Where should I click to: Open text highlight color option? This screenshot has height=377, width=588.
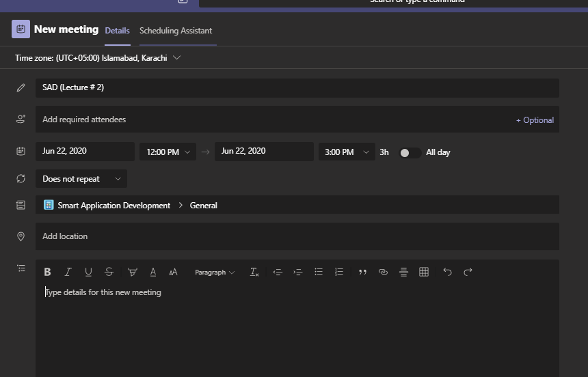[x=133, y=272]
